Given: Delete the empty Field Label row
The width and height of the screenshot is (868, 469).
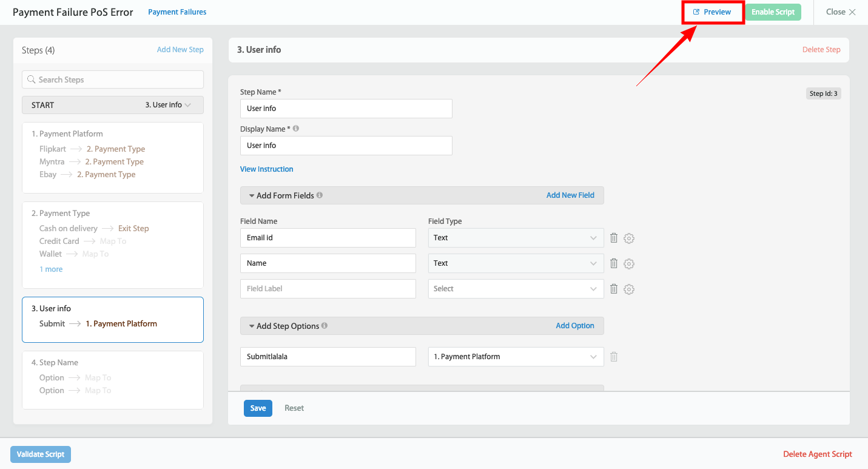Looking at the screenshot, I should pyautogui.click(x=613, y=289).
